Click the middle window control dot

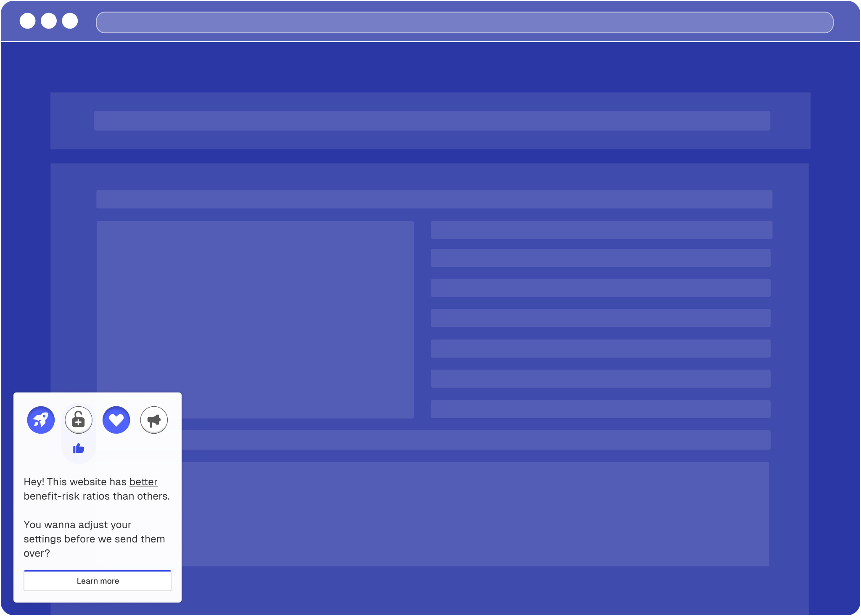tap(49, 21)
